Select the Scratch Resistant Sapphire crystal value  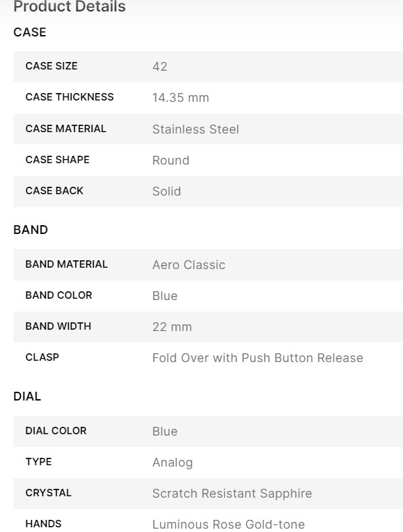(232, 494)
